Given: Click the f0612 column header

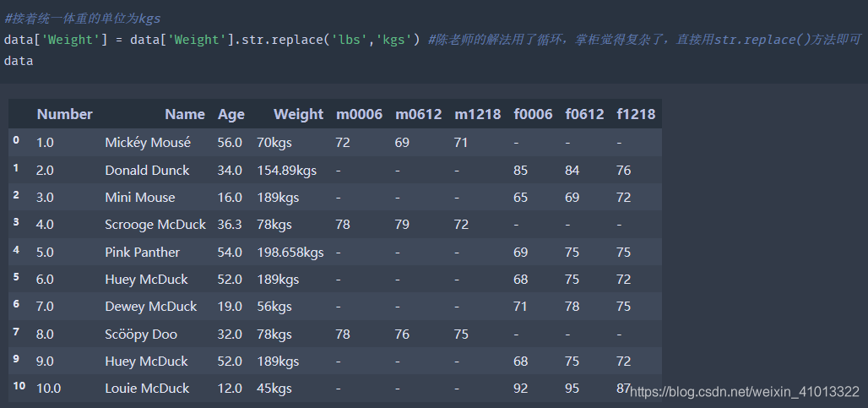Looking at the screenshot, I should tap(584, 114).
